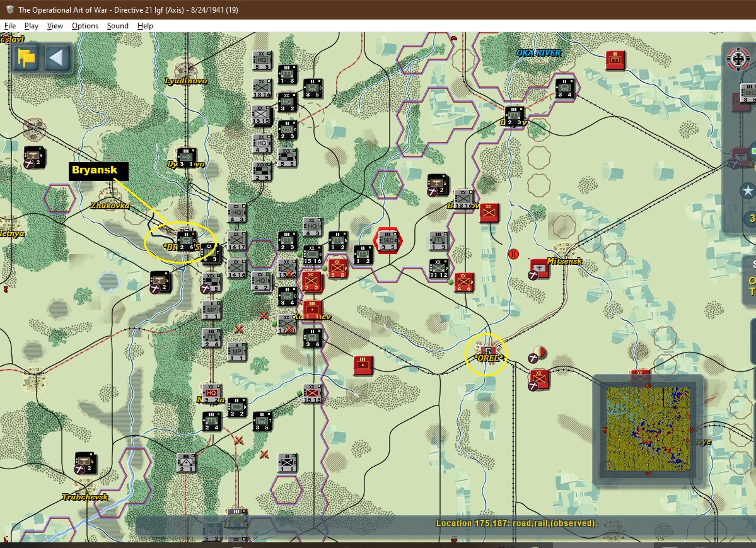The width and height of the screenshot is (756, 548).
Task: Click the Location 175,187 status text
Action: pyautogui.click(x=516, y=523)
